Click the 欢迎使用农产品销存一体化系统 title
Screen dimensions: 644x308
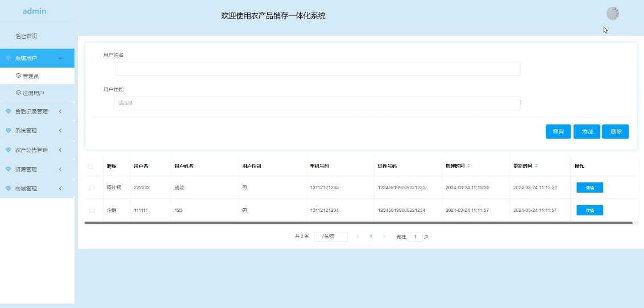point(273,15)
